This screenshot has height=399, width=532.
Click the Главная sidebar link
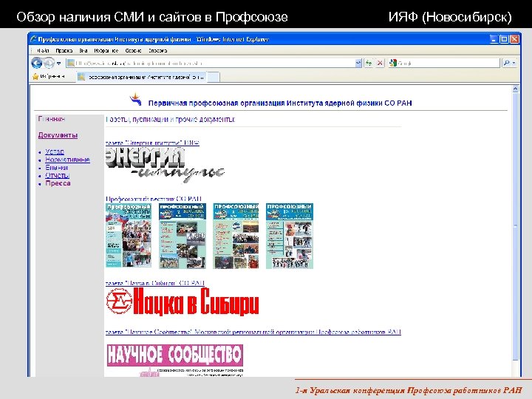[52, 119]
